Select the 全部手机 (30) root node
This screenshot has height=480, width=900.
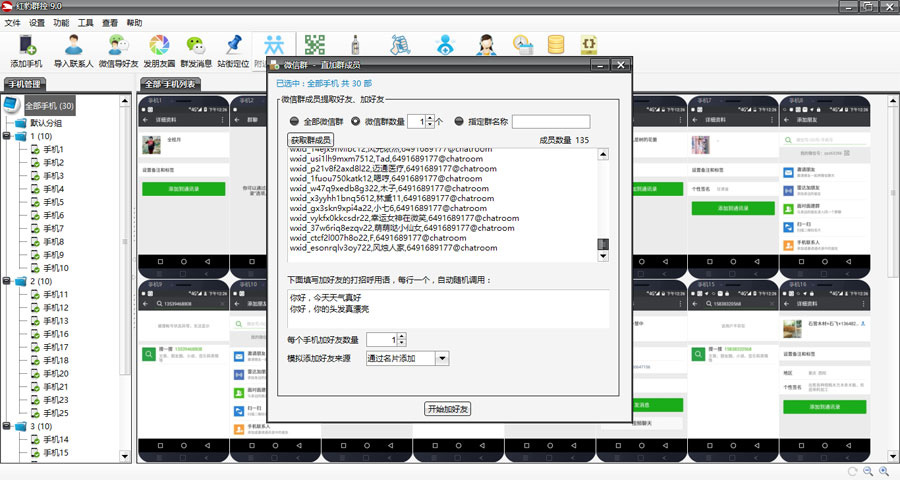[49, 106]
